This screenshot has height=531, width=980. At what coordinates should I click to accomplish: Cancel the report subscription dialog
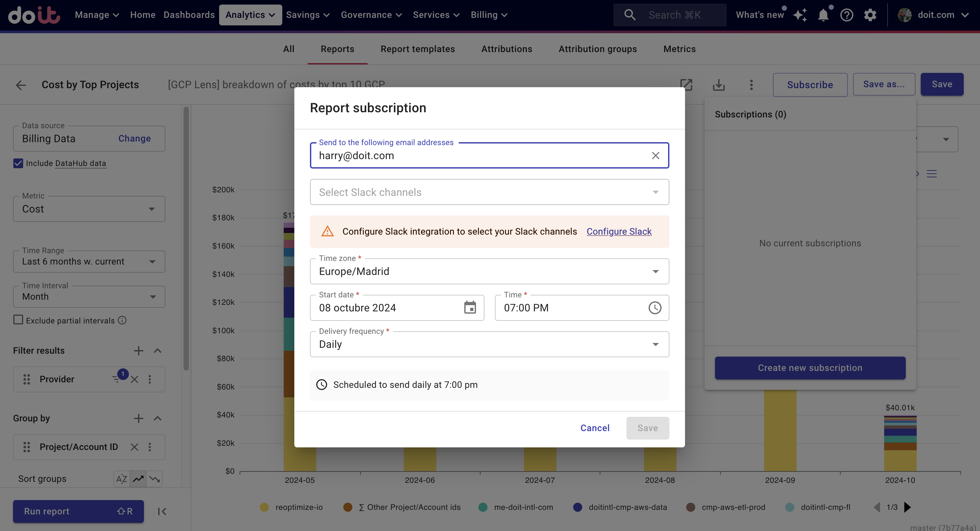pos(595,428)
